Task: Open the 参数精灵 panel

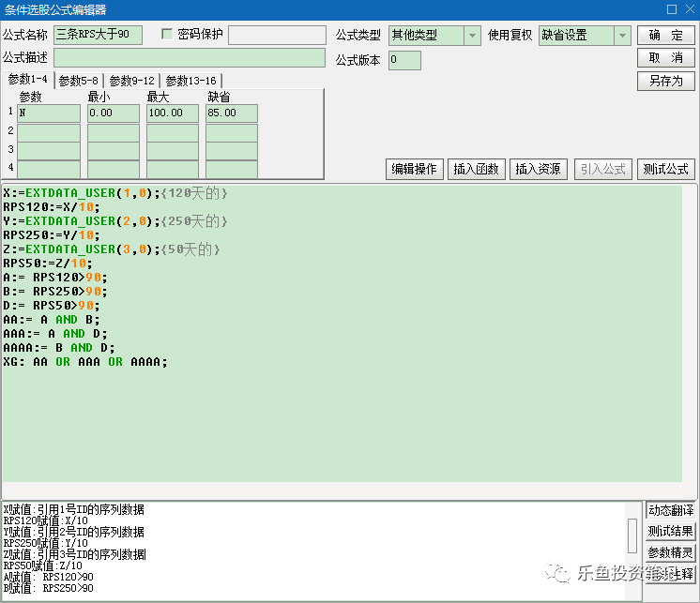Action: click(671, 552)
